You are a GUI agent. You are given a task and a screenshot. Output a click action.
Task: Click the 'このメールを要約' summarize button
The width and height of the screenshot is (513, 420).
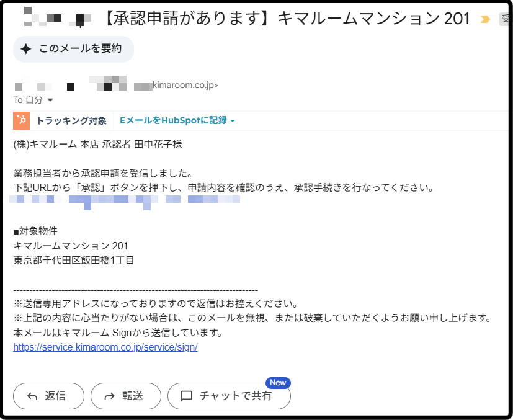click(73, 49)
